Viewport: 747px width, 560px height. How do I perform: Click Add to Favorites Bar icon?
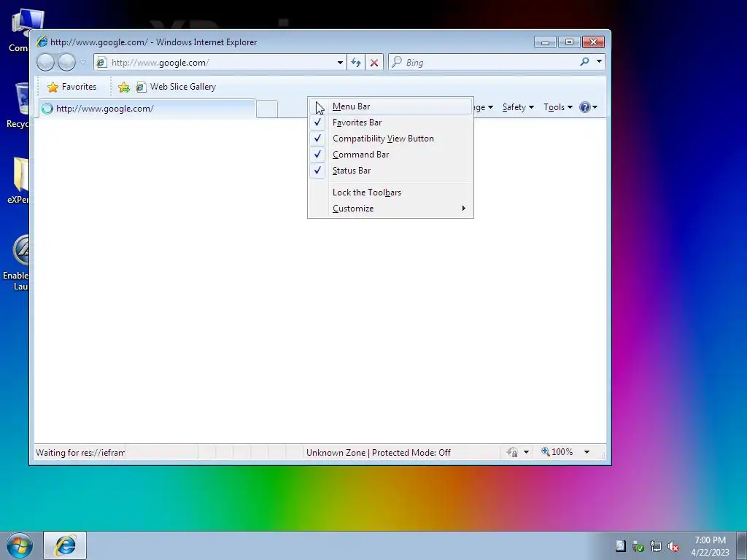(124, 87)
